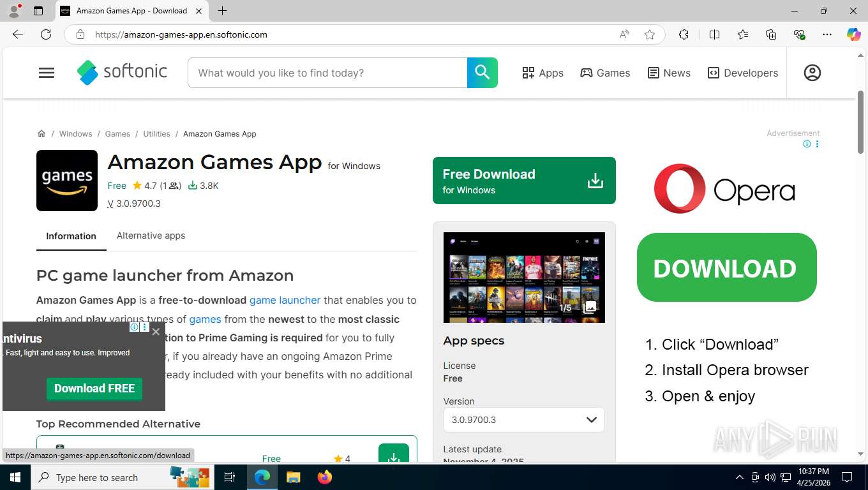Refresh the current page
This screenshot has height=490, width=868.
[x=46, y=34]
